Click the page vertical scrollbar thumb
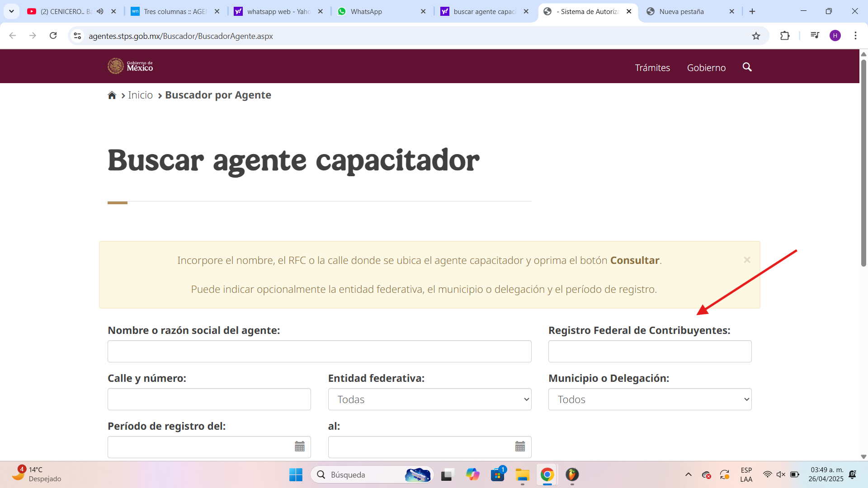 pos(863,163)
